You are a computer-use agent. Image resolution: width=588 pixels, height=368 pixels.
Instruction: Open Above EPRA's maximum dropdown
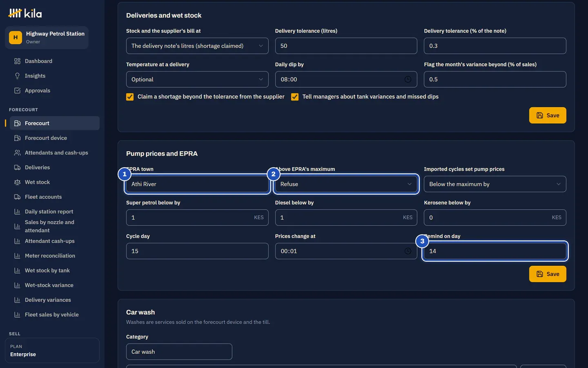click(x=346, y=184)
